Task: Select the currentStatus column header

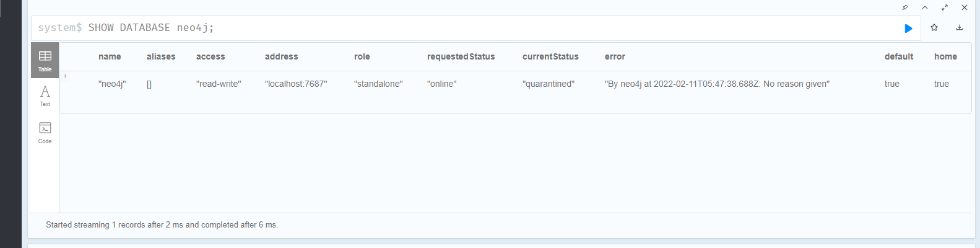Action: point(550,56)
